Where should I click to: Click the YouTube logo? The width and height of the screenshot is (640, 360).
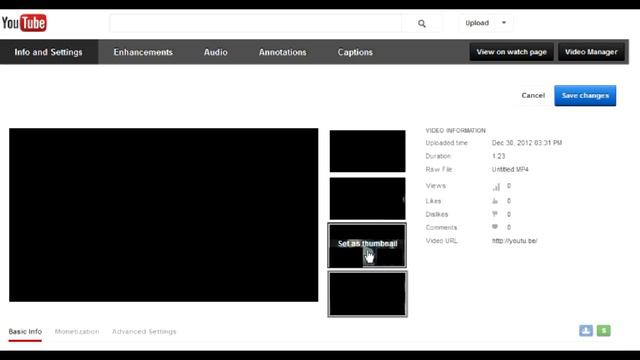(x=24, y=23)
